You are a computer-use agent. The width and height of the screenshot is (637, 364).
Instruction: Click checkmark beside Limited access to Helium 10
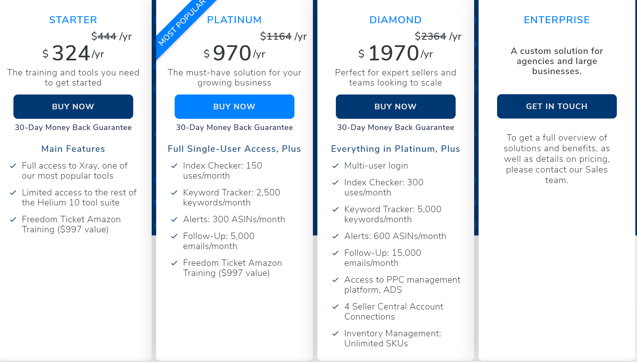click(x=13, y=193)
